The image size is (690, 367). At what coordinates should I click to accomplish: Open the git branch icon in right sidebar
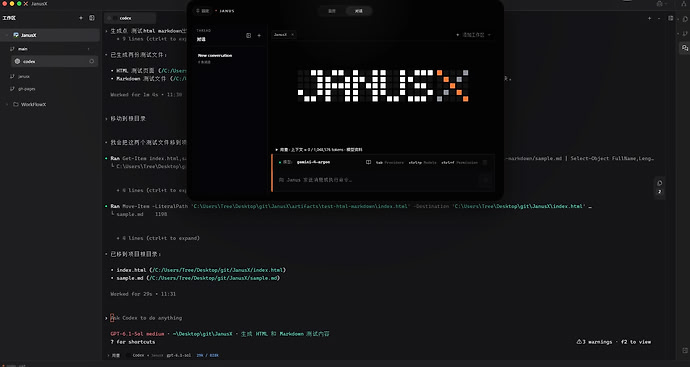[x=685, y=33]
